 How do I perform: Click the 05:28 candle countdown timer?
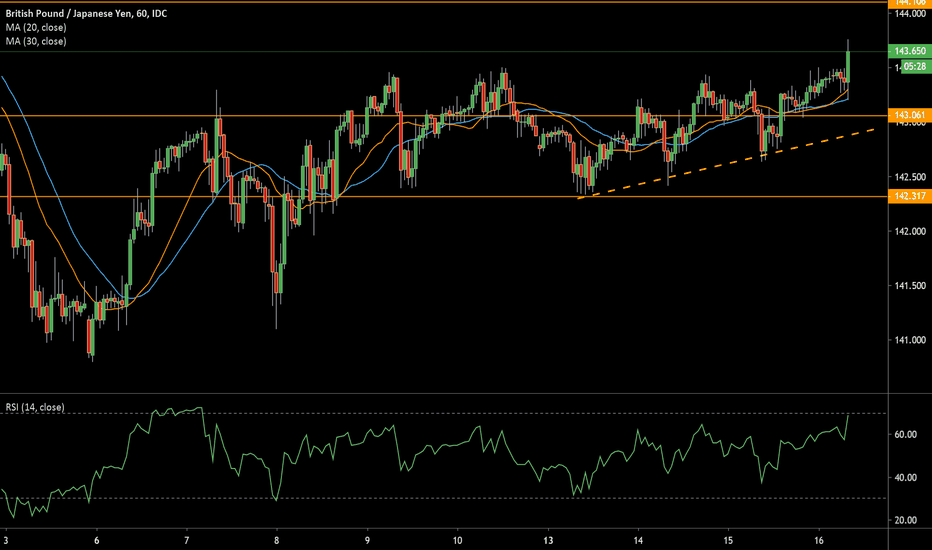click(912, 67)
